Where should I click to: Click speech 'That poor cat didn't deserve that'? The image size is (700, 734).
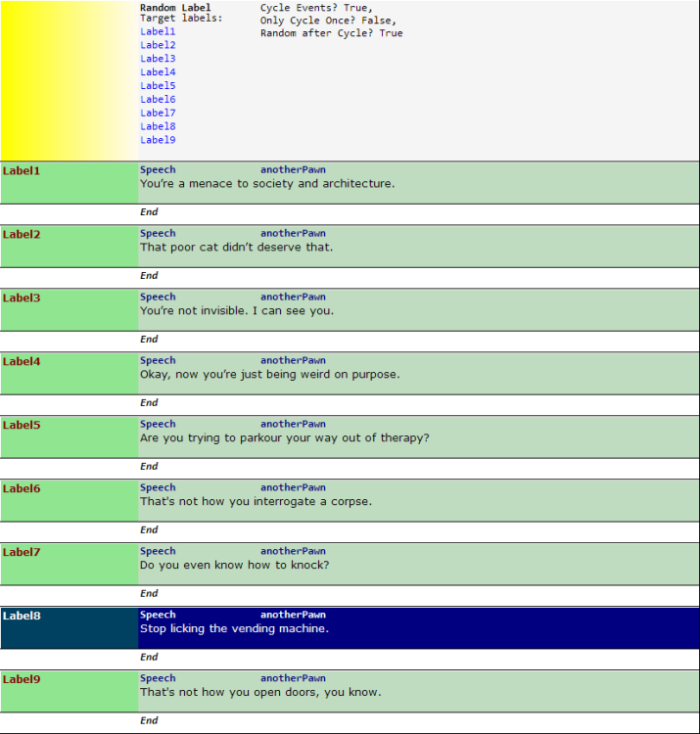pos(236,248)
